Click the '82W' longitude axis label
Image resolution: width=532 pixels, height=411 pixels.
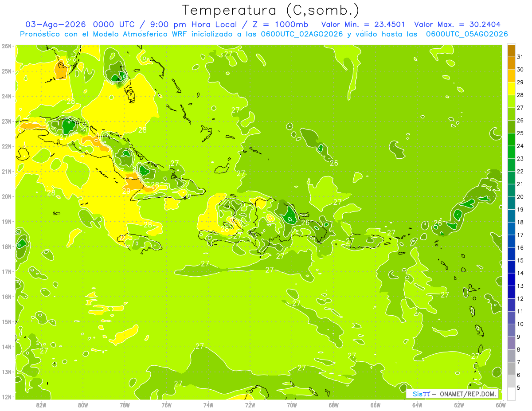coord(41,405)
